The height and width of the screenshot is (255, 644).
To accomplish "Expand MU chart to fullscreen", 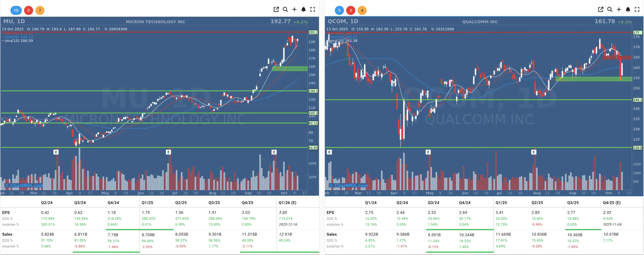I will 313,9.
